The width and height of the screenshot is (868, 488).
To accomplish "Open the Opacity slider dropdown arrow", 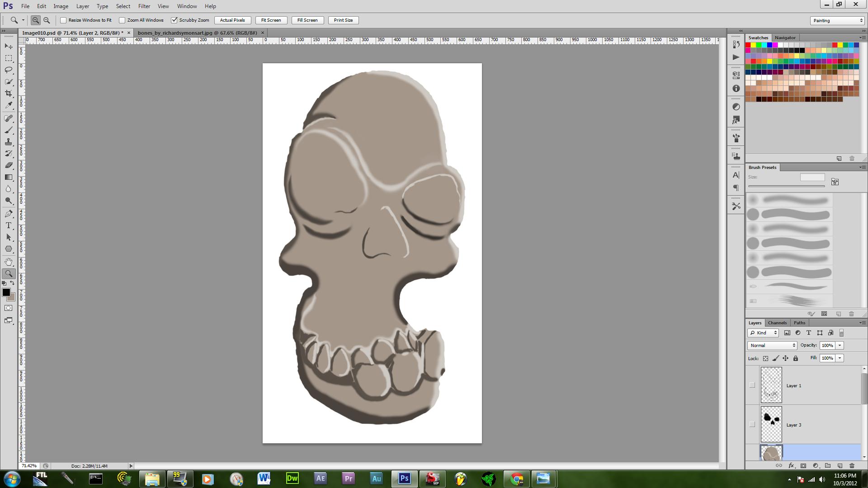I will point(840,345).
